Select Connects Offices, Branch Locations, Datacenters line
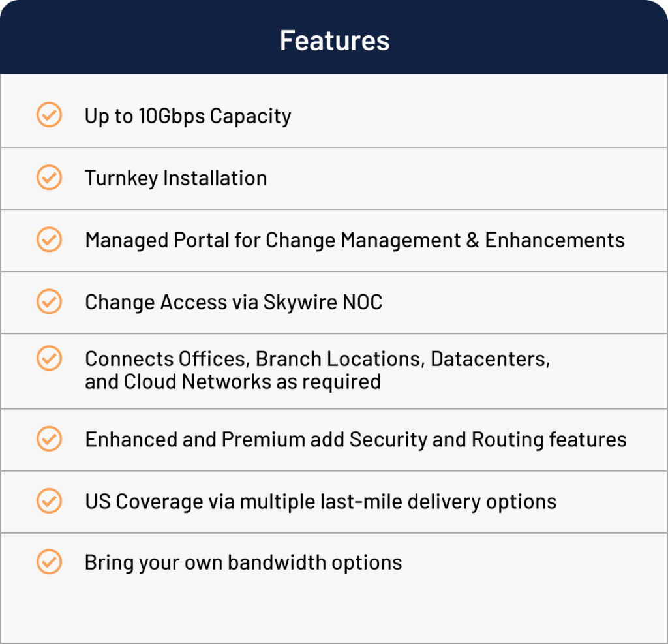The image size is (668, 644). pos(318,359)
